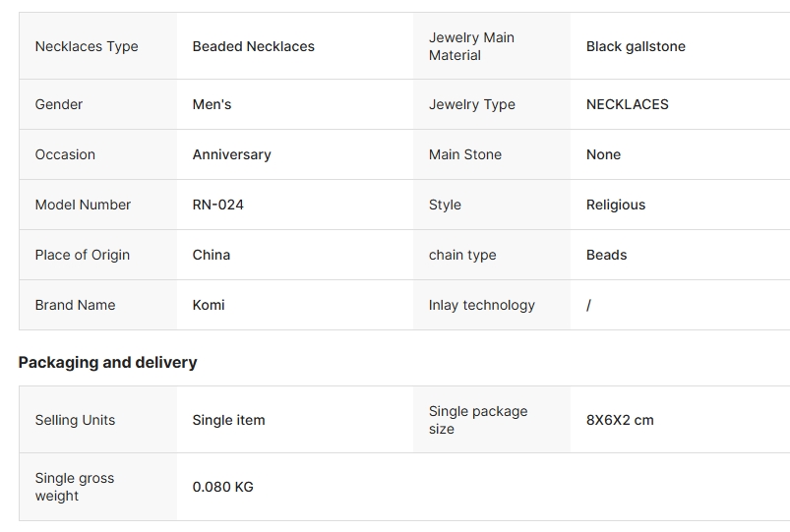Select the RN-024 model number
The width and height of the screenshot is (790, 532).
218,205
